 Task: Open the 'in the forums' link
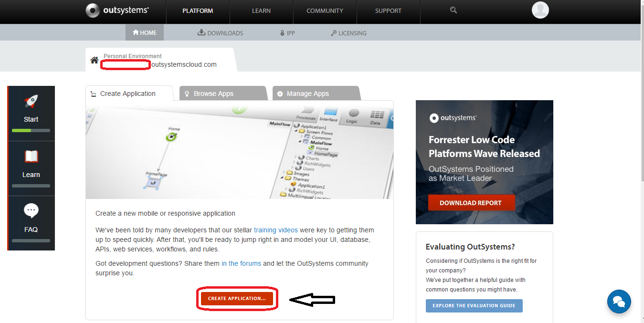click(x=241, y=263)
